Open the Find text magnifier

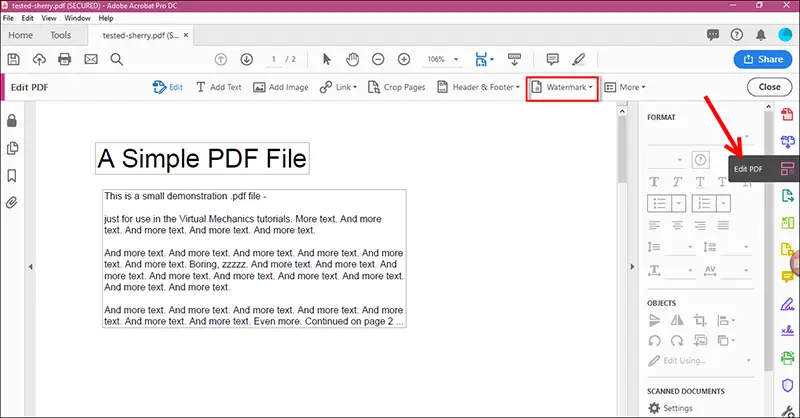(117, 59)
